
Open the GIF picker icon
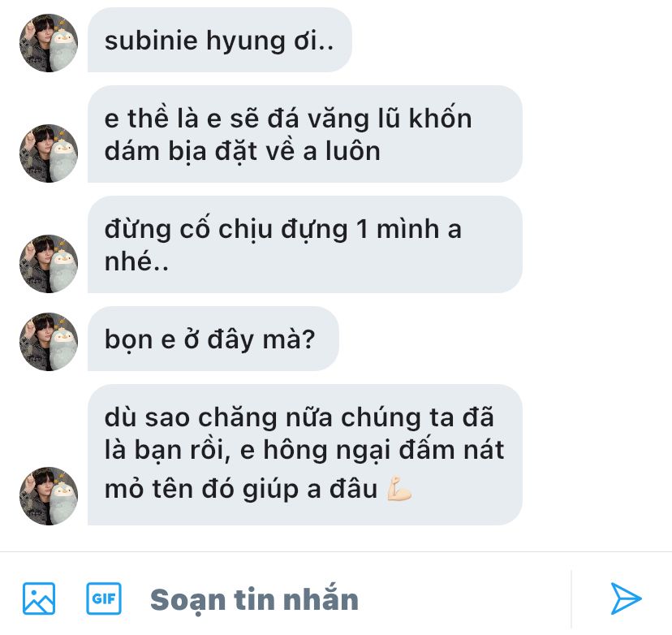pos(104,598)
